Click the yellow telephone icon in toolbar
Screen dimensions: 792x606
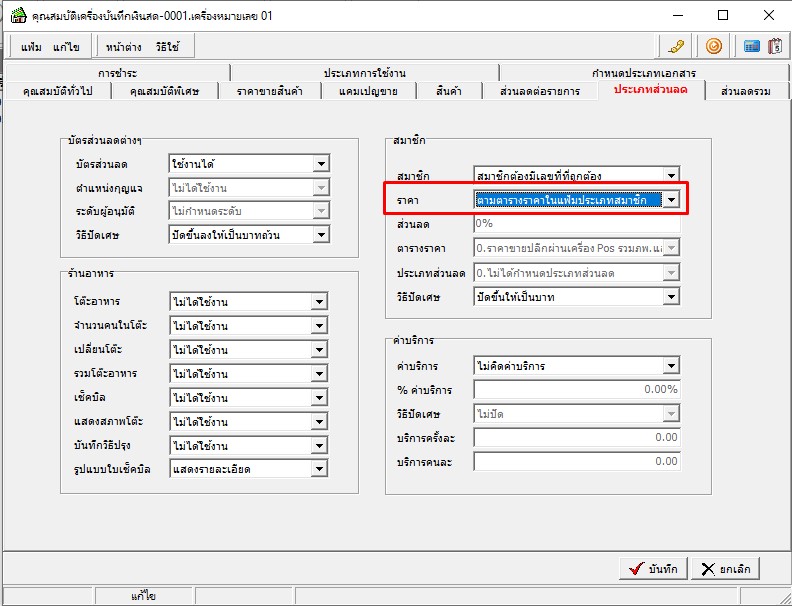point(677,46)
